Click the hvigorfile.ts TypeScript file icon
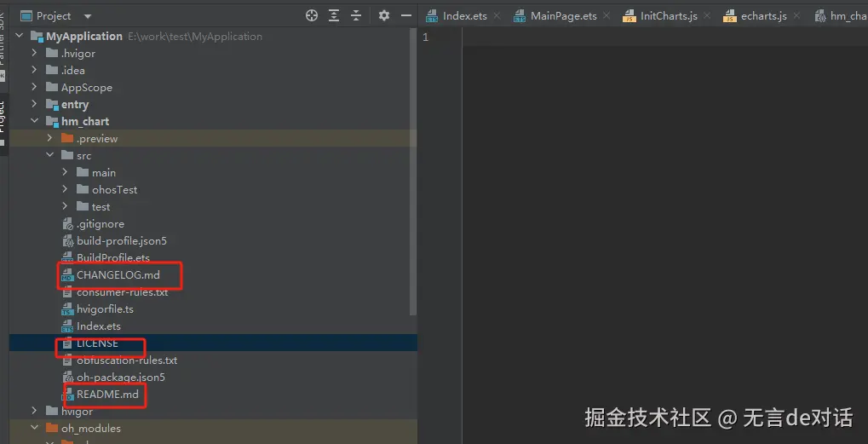 tap(67, 309)
